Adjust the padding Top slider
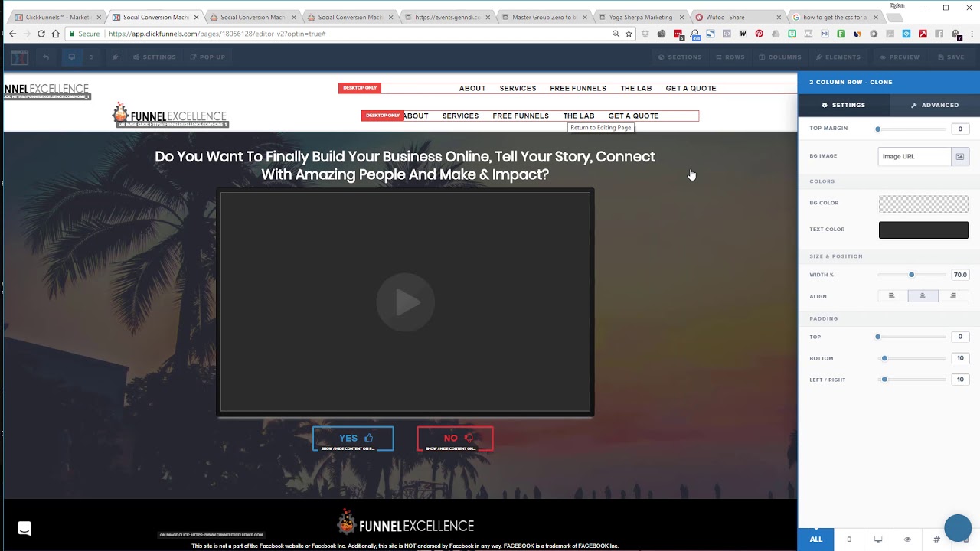This screenshot has width=980, height=551. pyautogui.click(x=911, y=337)
